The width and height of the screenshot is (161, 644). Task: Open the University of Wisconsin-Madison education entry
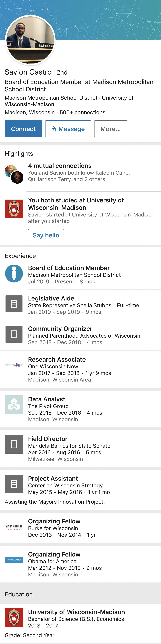(x=80, y=623)
